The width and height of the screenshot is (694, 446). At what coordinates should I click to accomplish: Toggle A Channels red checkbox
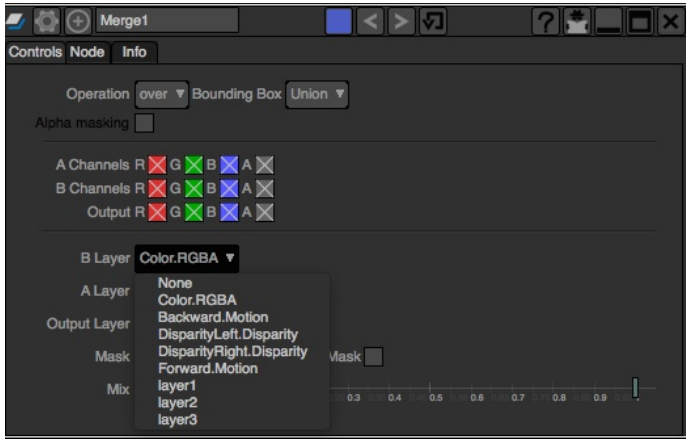(x=157, y=165)
